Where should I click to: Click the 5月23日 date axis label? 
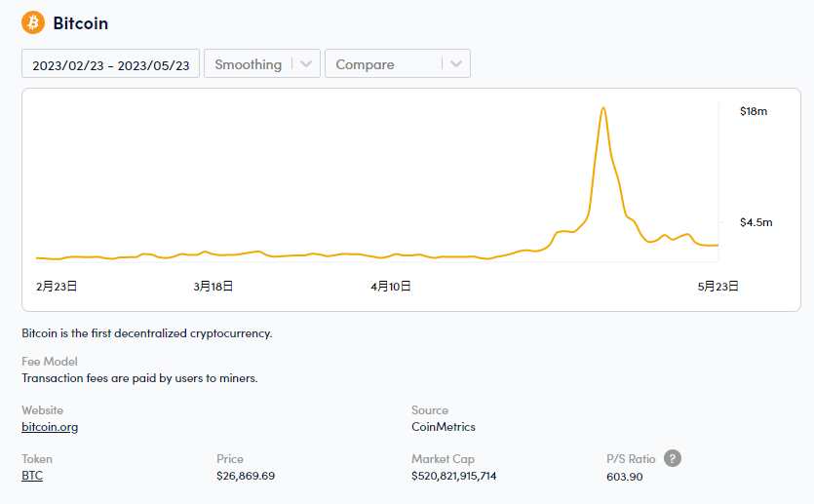click(717, 286)
